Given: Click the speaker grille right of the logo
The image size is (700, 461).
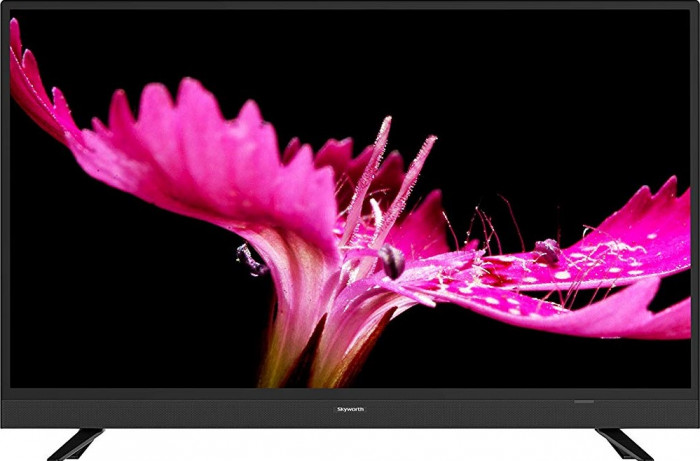Looking at the screenshot, I should tap(520, 409).
